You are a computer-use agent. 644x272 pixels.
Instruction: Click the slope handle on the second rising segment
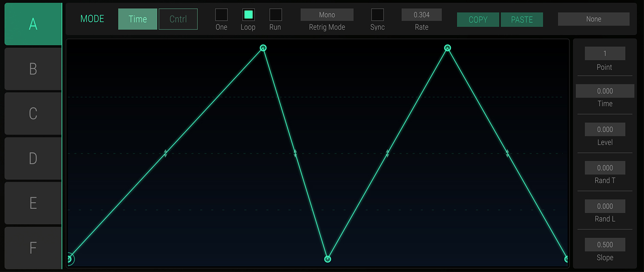click(x=387, y=153)
